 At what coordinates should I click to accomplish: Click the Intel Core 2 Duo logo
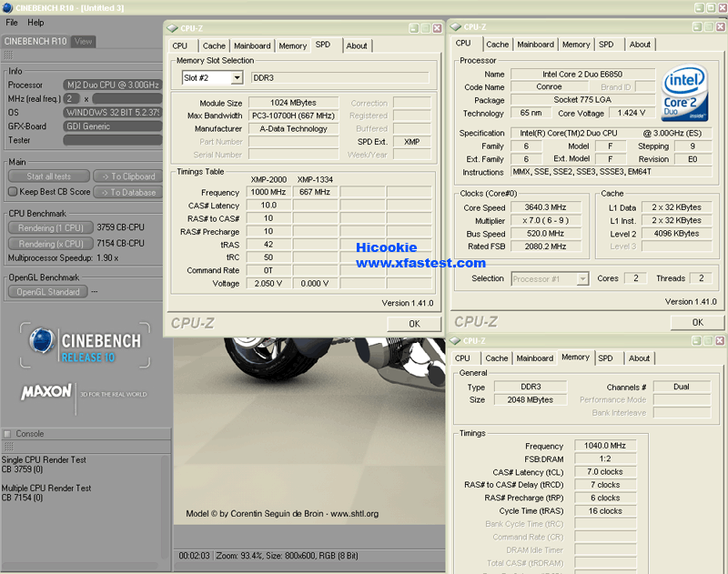[685, 93]
